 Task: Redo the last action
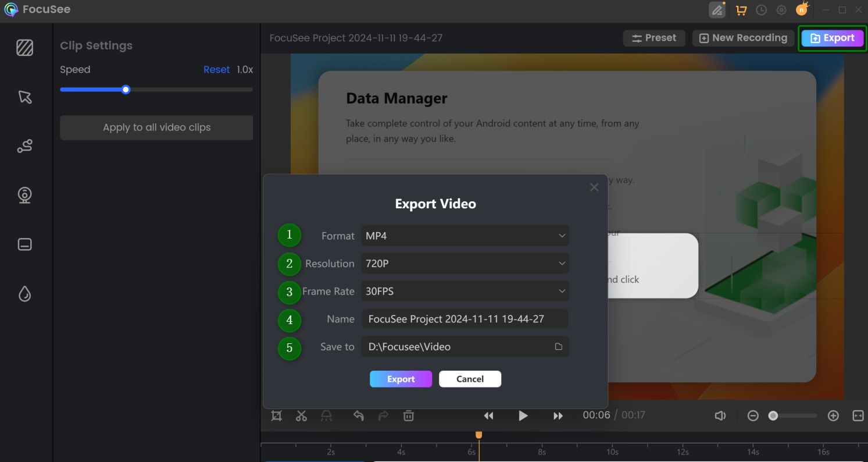coord(384,415)
